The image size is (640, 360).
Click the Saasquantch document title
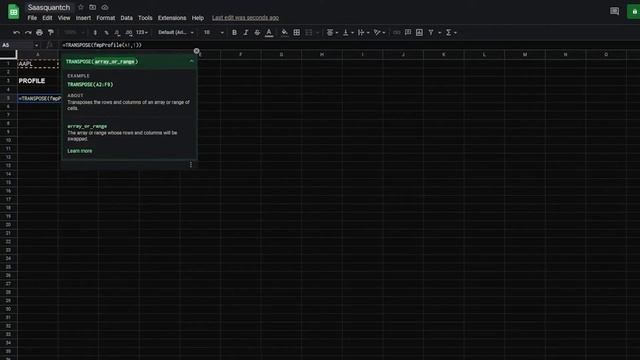49,7
